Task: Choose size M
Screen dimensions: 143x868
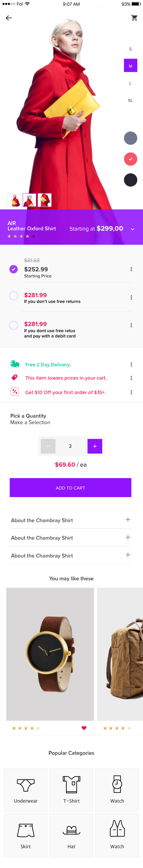Action: [130, 66]
